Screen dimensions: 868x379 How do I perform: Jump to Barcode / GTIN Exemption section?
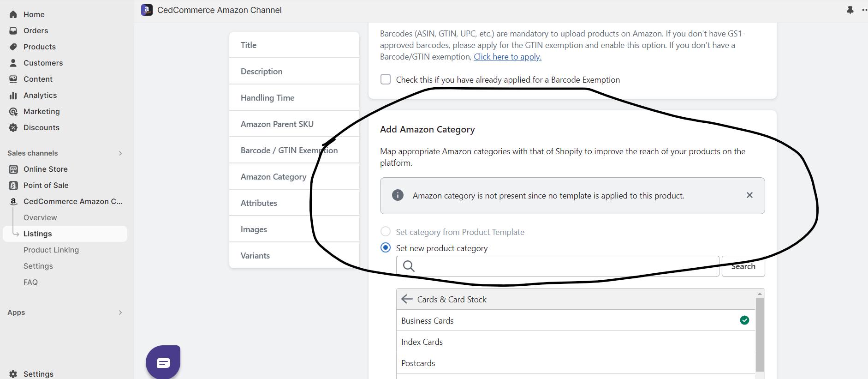(294, 150)
